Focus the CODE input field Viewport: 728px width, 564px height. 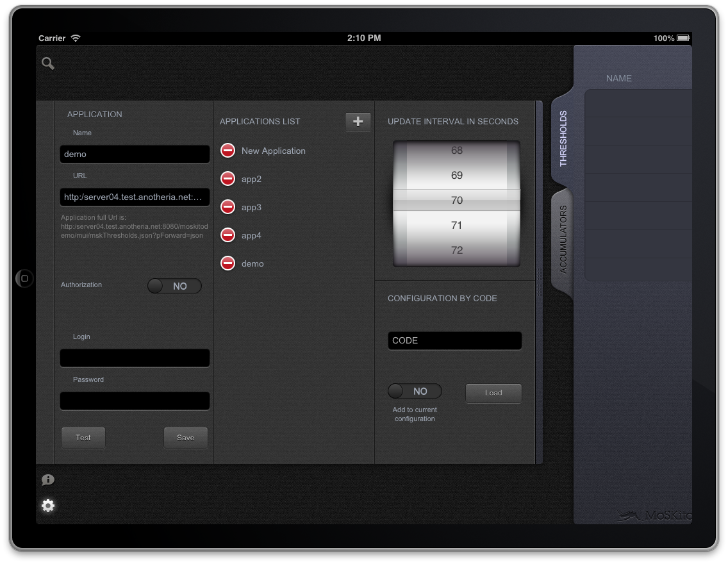point(454,340)
